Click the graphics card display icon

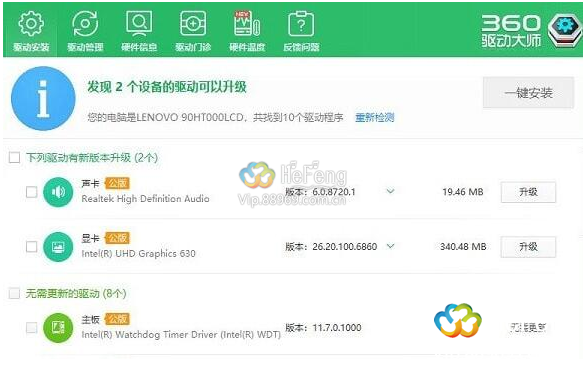(x=58, y=247)
